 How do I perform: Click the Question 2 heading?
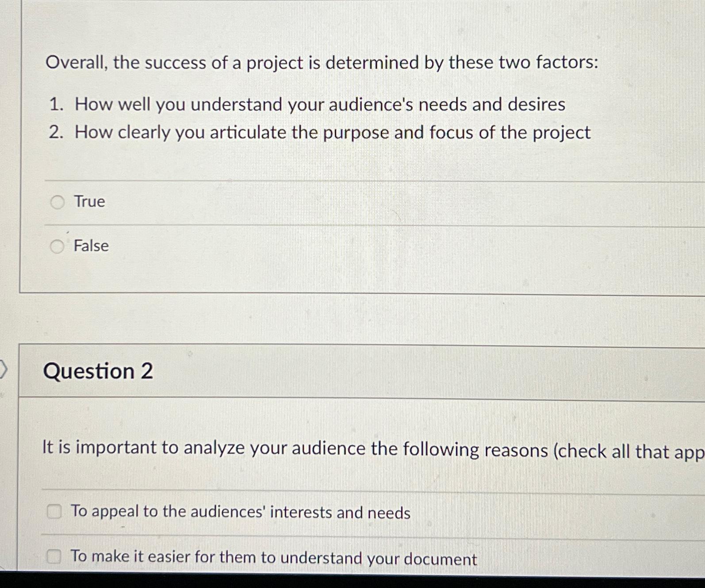[x=98, y=372]
